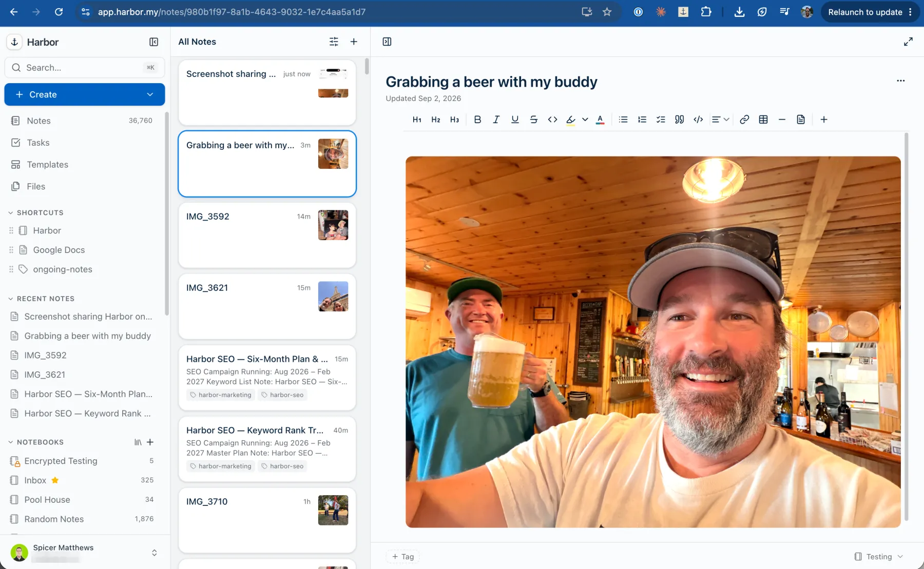Open the IMG_3710 note card
The width and height of the screenshot is (924, 569).
pos(267,520)
